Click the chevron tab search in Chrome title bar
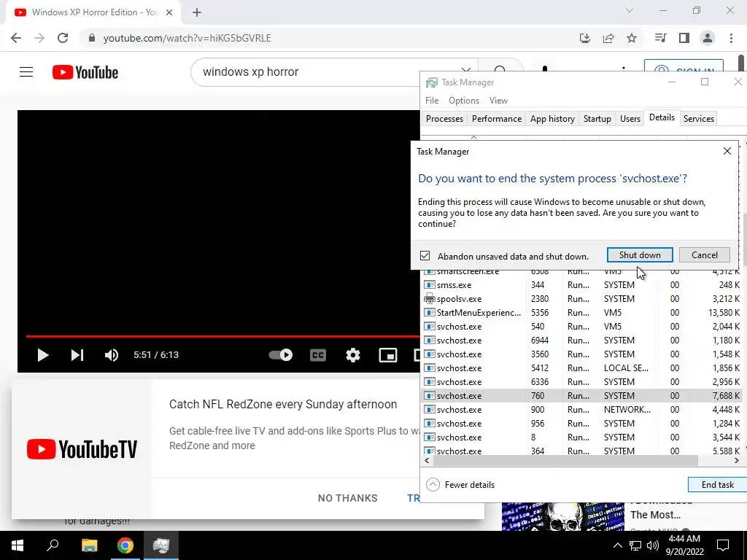 (x=630, y=10)
